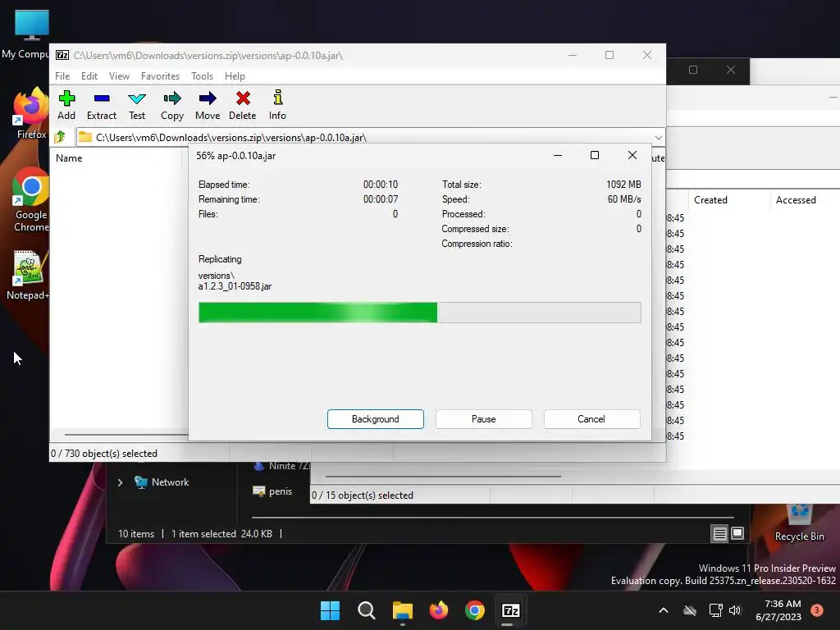This screenshot has width=840, height=630.
Task: Open the address bar path dropdown
Action: point(659,138)
